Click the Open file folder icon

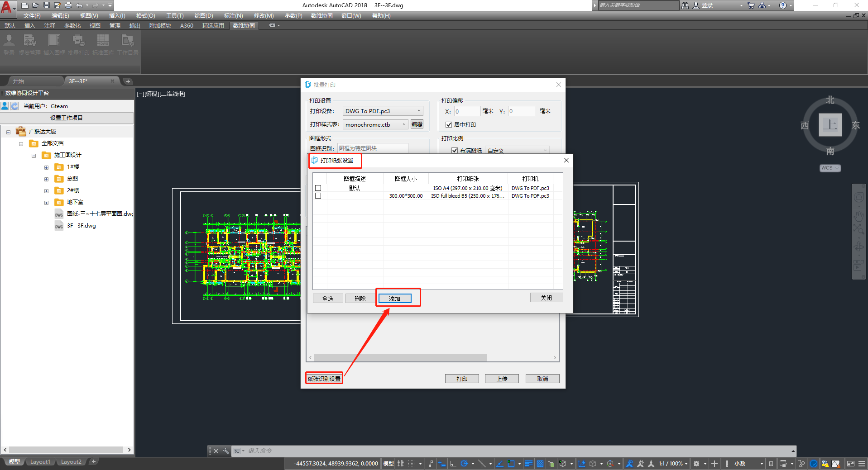(36, 5)
